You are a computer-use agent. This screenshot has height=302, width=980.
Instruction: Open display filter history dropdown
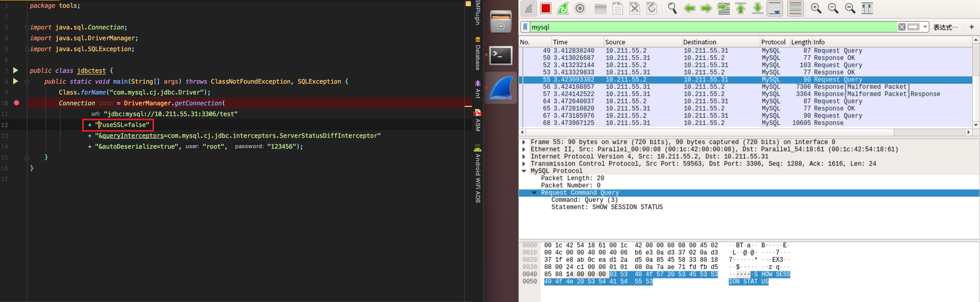pyautogui.click(x=925, y=27)
